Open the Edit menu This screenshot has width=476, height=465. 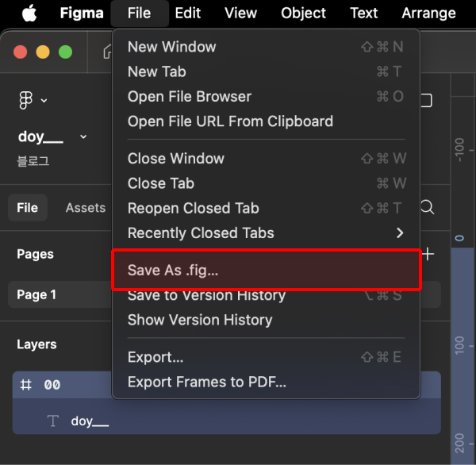pyautogui.click(x=187, y=13)
